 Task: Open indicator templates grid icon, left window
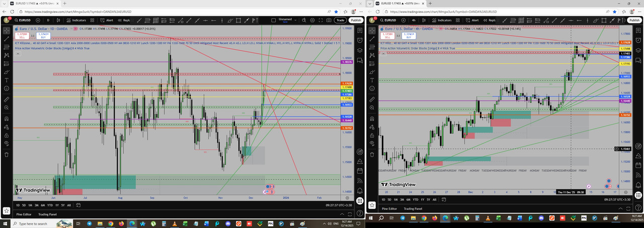(92, 20)
